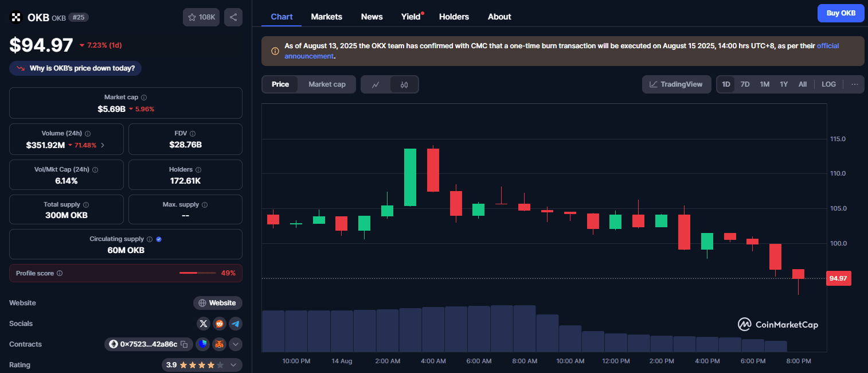View the Holders tab

coord(454,17)
